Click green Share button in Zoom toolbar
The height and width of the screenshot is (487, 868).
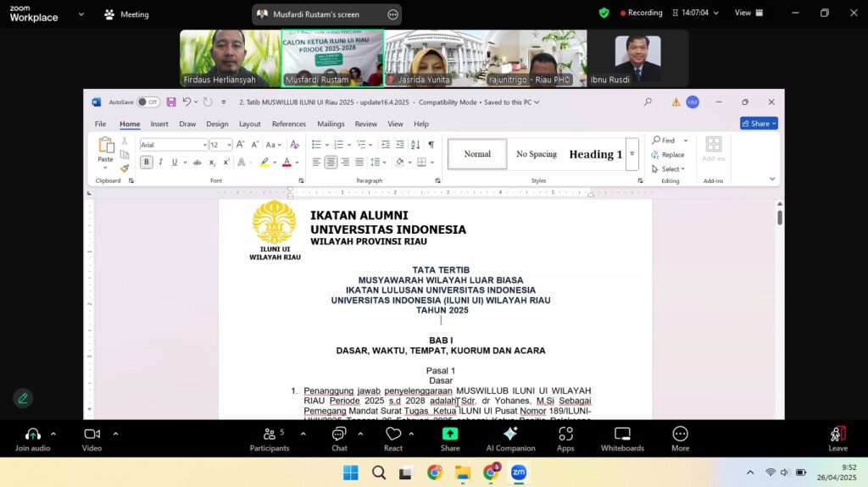[450, 440]
